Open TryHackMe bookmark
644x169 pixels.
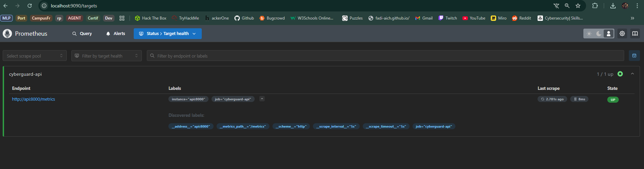pos(186,18)
